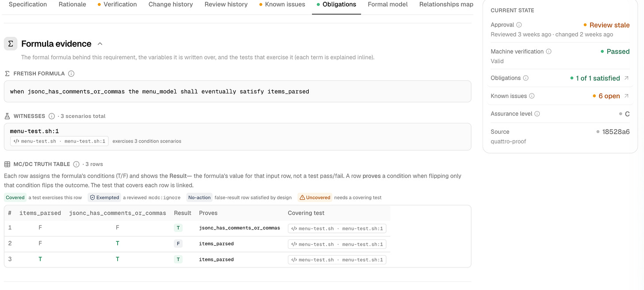Click the CURRENT STATE heading
The height and width of the screenshot is (290, 644).
512,10
